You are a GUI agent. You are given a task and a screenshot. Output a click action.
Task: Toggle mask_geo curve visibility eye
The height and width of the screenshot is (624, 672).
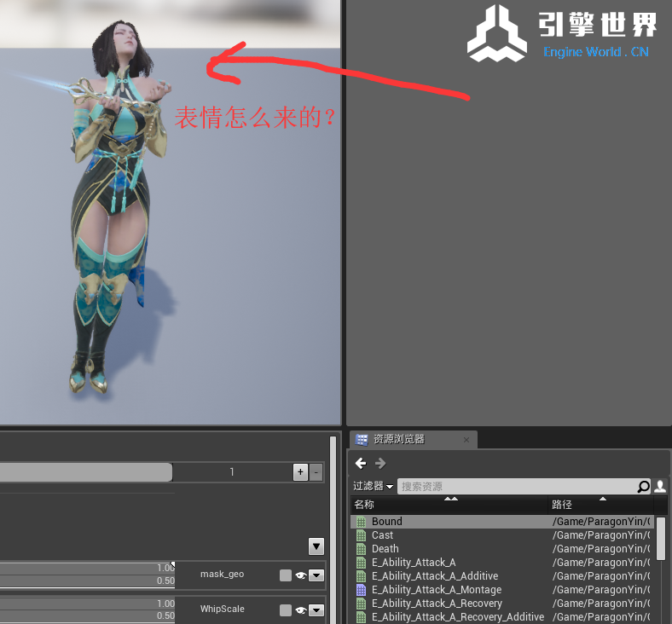pyautogui.click(x=300, y=575)
